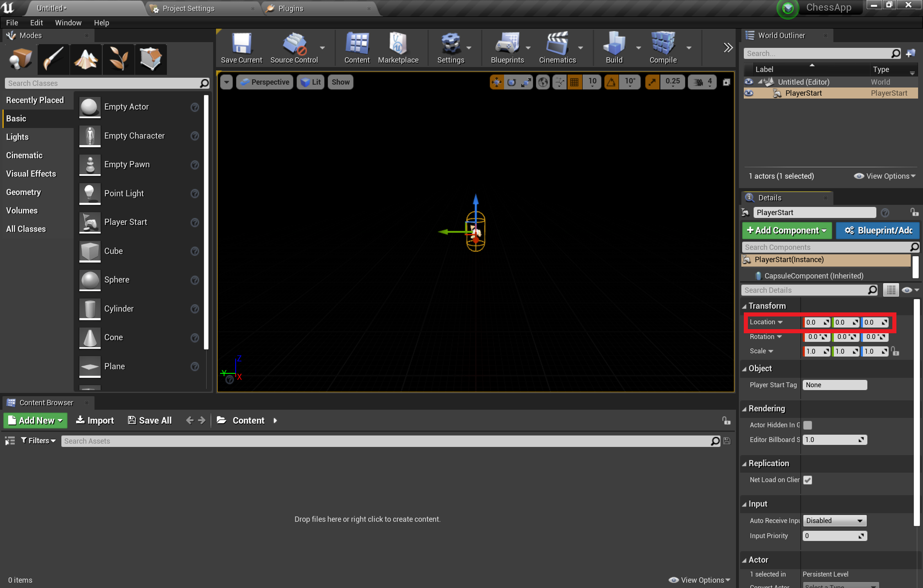Image resolution: width=923 pixels, height=588 pixels.
Task: Select the Foliage paint tool mode
Action: tap(118, 58)
